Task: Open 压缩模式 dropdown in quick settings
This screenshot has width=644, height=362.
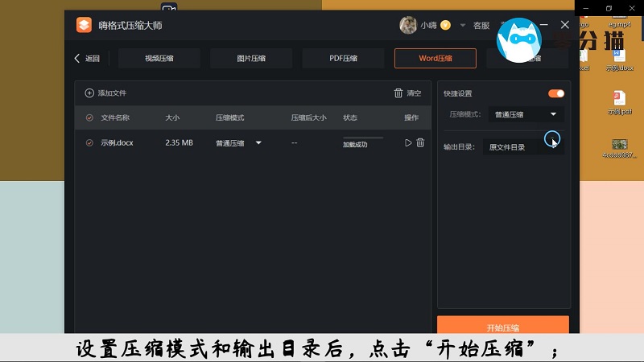Action: [x=526, y=114]
